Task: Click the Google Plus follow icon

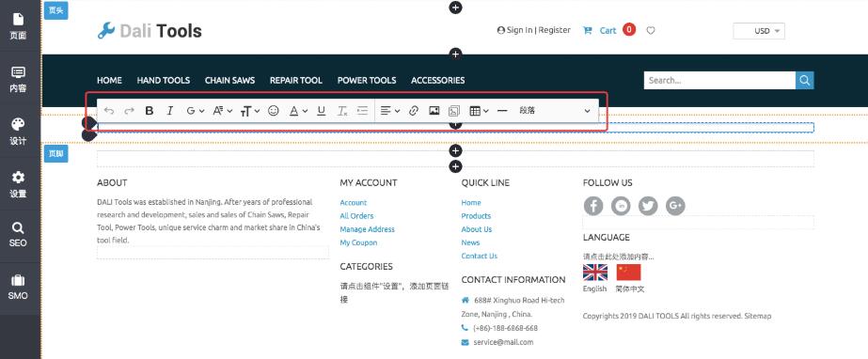Action: click(675, 206)
